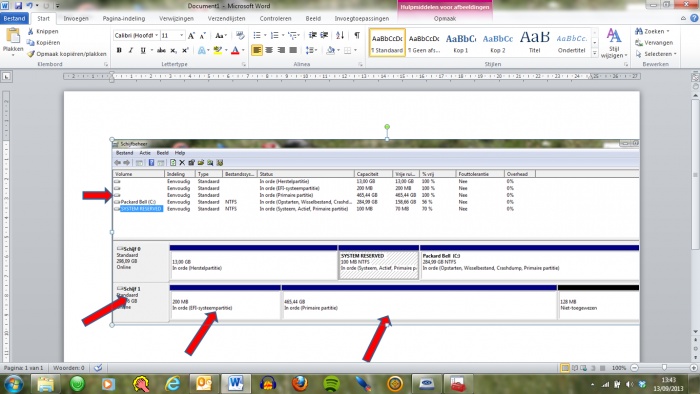Open Stijl wijzigen dropdown
This screenshot has width=700, height=394.
[614, 43]
